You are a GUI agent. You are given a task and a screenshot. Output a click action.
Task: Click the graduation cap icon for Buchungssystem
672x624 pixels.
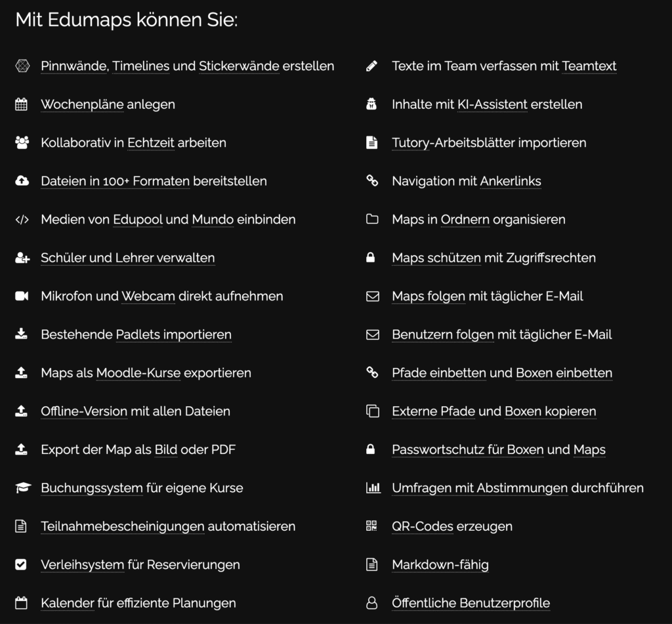tap(23, 488)
